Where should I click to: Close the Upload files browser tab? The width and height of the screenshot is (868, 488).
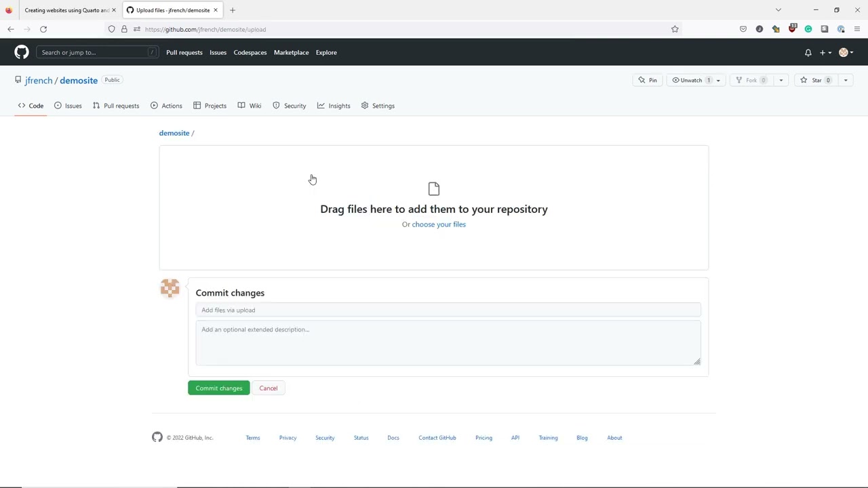216,10
